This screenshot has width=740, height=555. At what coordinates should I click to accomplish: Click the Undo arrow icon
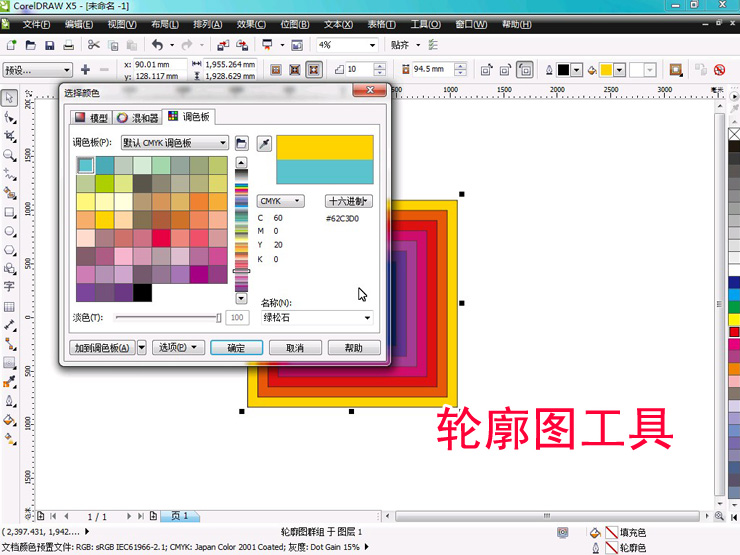[x=157, y=45]
